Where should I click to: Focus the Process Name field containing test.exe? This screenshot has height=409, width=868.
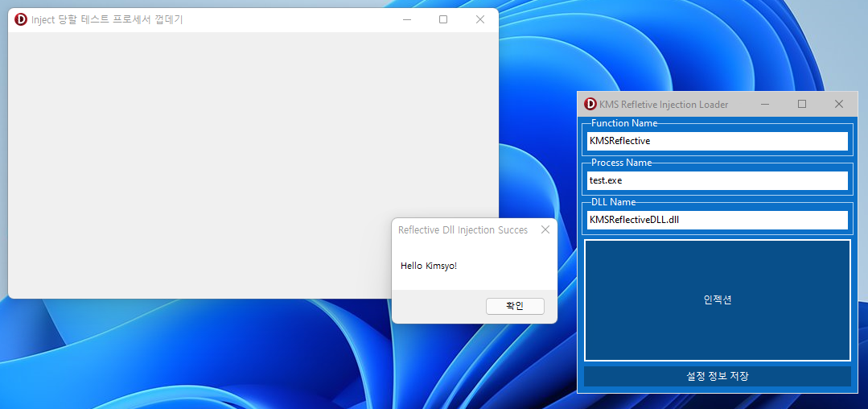[x=718, y=180]
